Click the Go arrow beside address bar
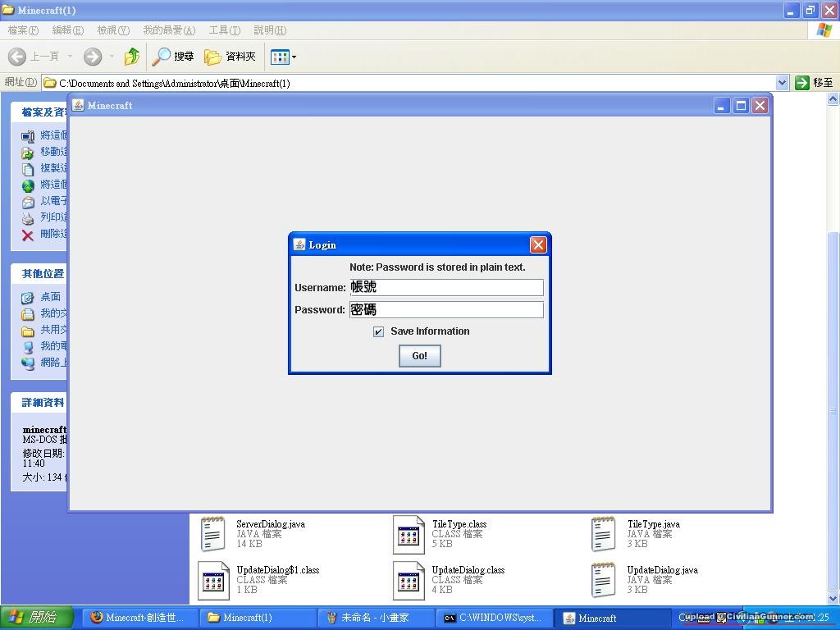Screen dimensions: 840x630 pos(802,83)
